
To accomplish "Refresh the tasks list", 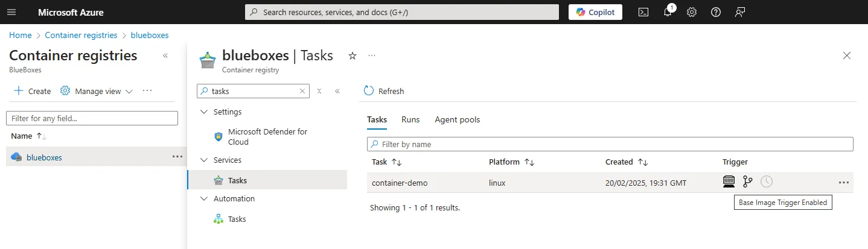I will (384, 91).
